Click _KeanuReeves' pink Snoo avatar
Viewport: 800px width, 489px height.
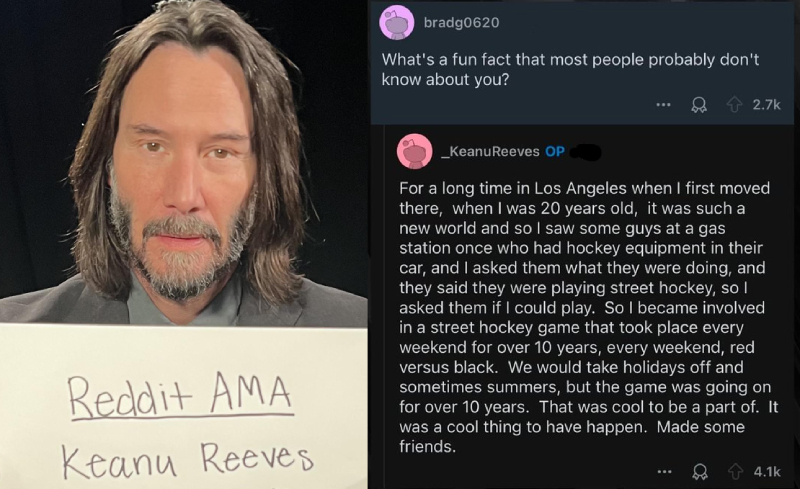415,151
